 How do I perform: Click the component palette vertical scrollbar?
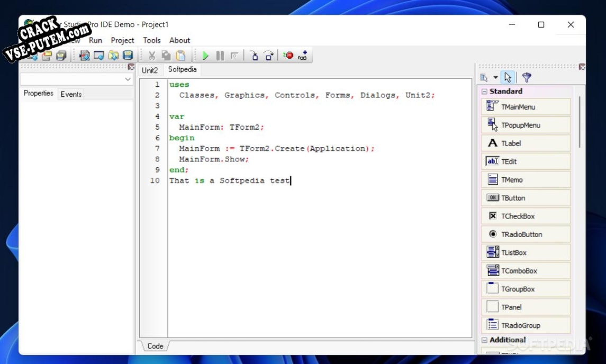point(580,122)
